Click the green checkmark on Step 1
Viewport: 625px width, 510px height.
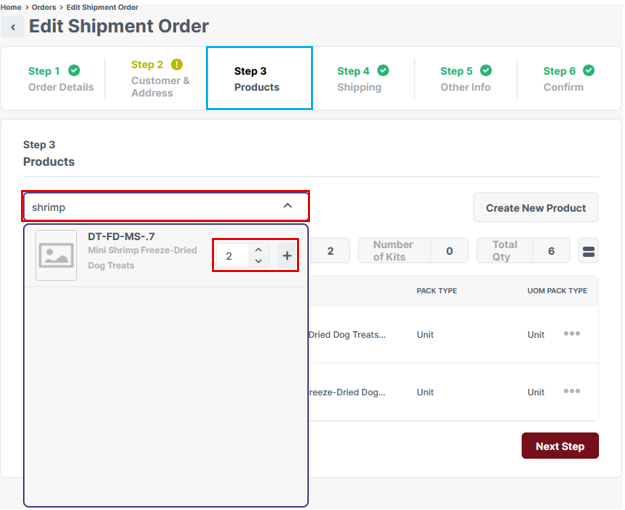74,71
